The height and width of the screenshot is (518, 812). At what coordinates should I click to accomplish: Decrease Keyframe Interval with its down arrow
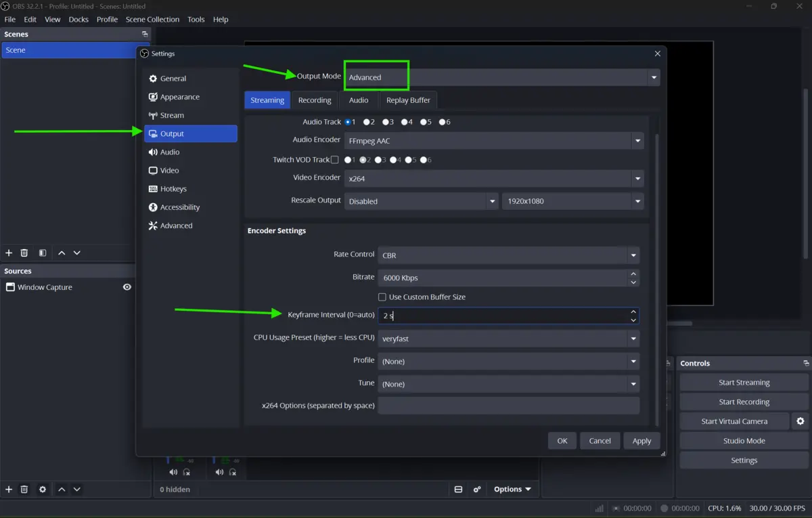pos(633,320)
